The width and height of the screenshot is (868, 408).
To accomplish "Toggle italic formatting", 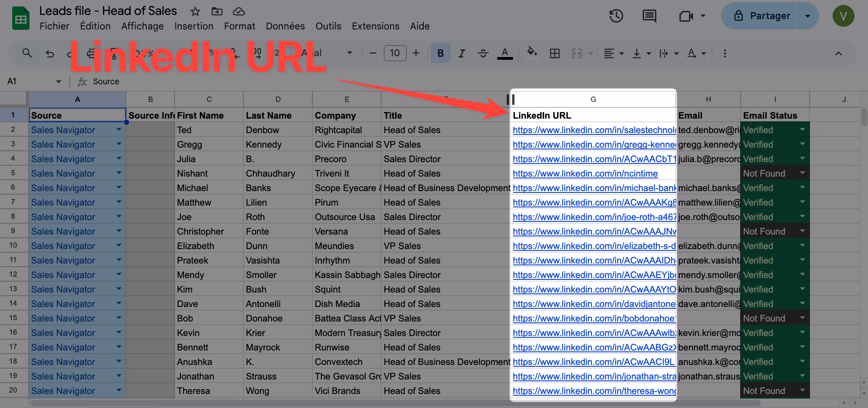I will click(461, 53).
